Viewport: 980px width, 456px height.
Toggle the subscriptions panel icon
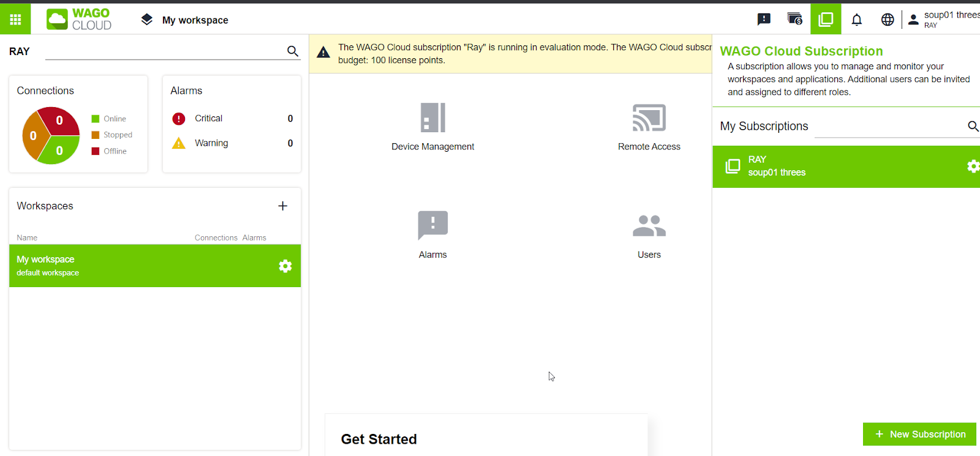point(826,20)
